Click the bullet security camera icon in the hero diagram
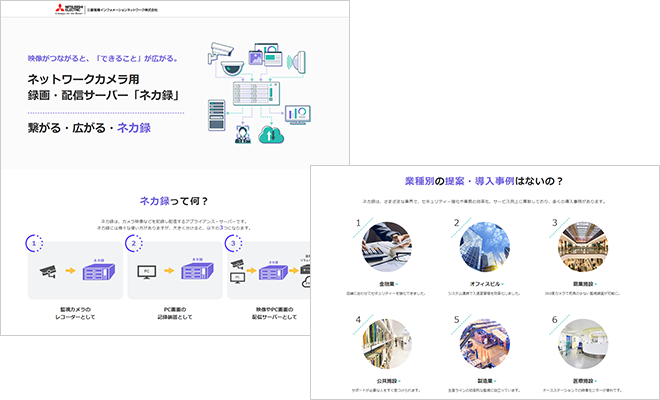The width and height of the screenshot is (660, 400). tap(220, 53)
